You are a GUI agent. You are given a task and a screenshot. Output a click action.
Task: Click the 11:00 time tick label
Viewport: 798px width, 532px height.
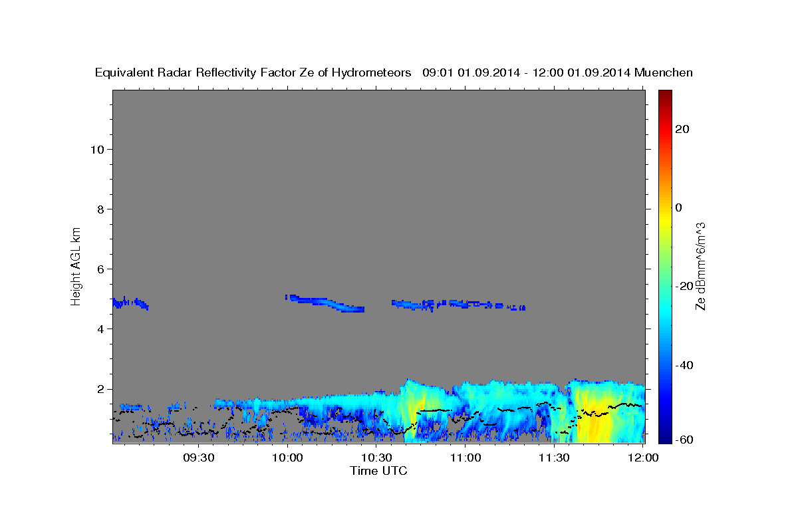(x=465, y=458)
